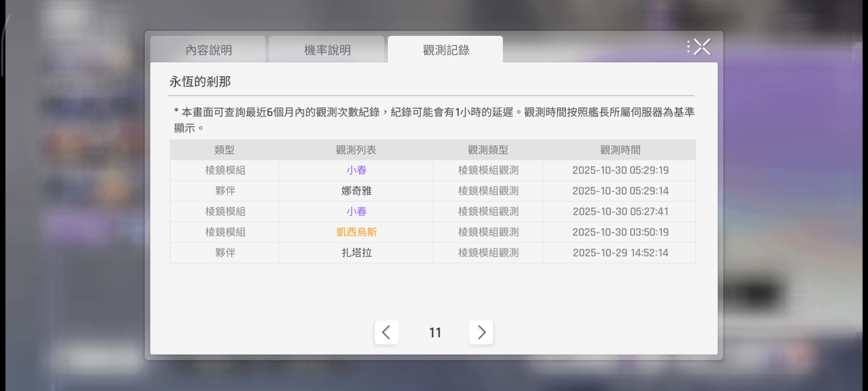Close the observation record dialog
This screenshot has height=391, width=868.
pos(701,47)
